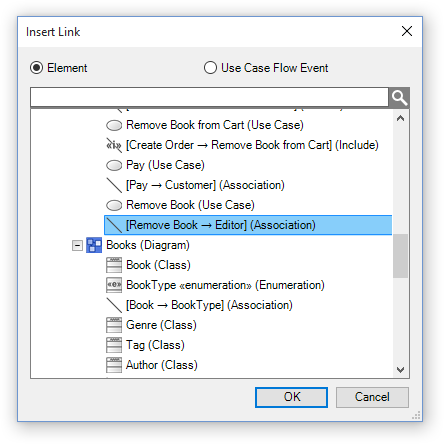Click the Cancel button
Viewport: 444px width, 444px height.
[372, 397]
